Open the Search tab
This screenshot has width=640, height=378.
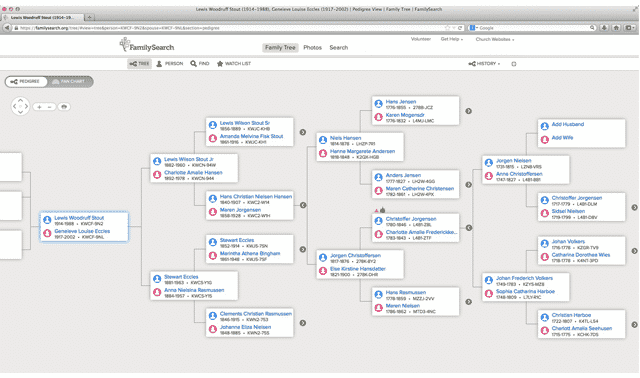pyautogui.click(x=339, y=48)
